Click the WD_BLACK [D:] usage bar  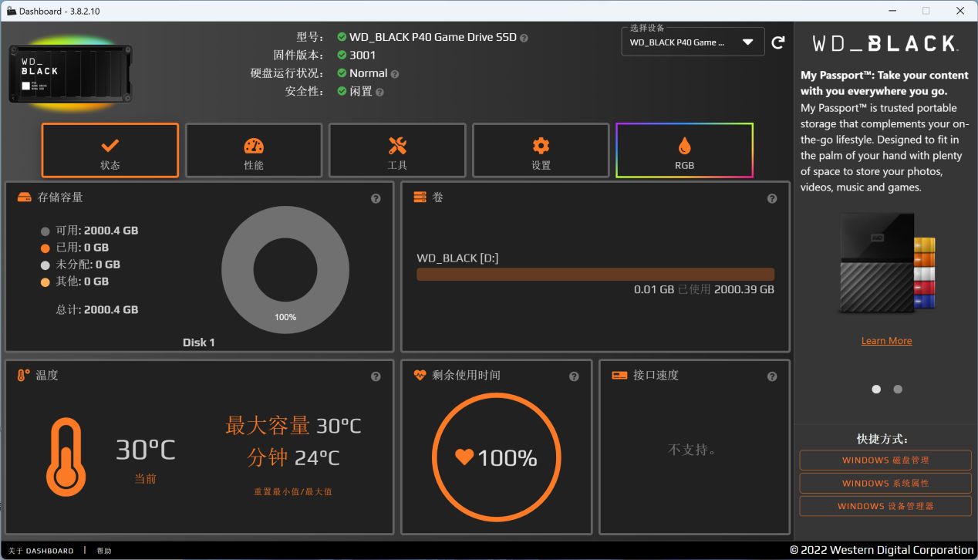(x=595, y=275)
